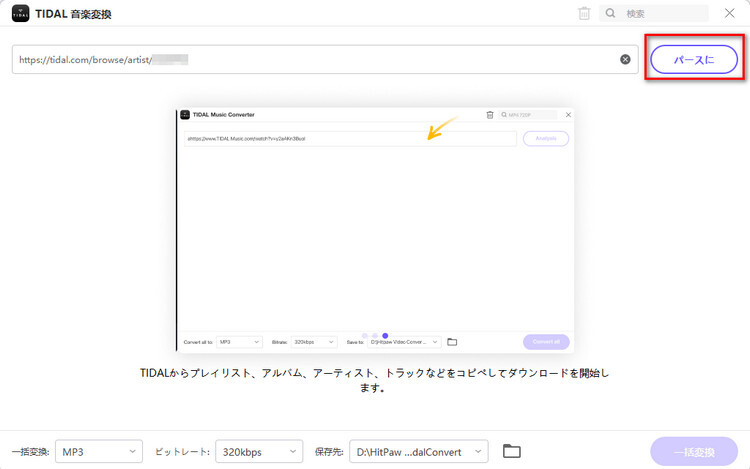Focus the 検索 search field
The image size is (750, 469).
[653, 13]
